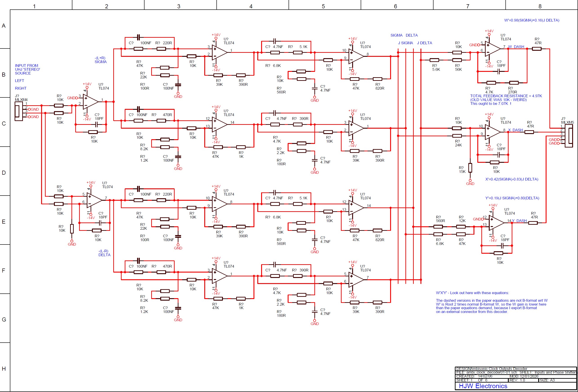Click the X'=0.42(SIGMA)-0.83(J DELTA) equation
This screenshot has width=578, height=392.
click(x=512, y=179)
